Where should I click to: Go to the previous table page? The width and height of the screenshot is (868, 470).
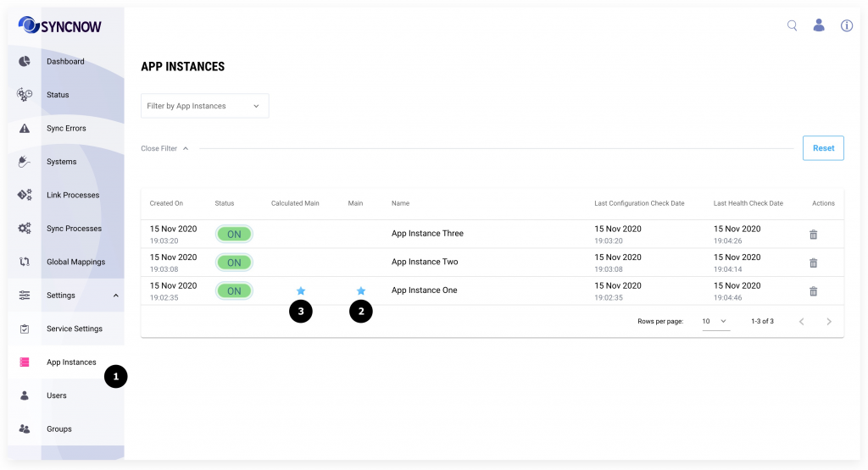click(x=801, y=321)
